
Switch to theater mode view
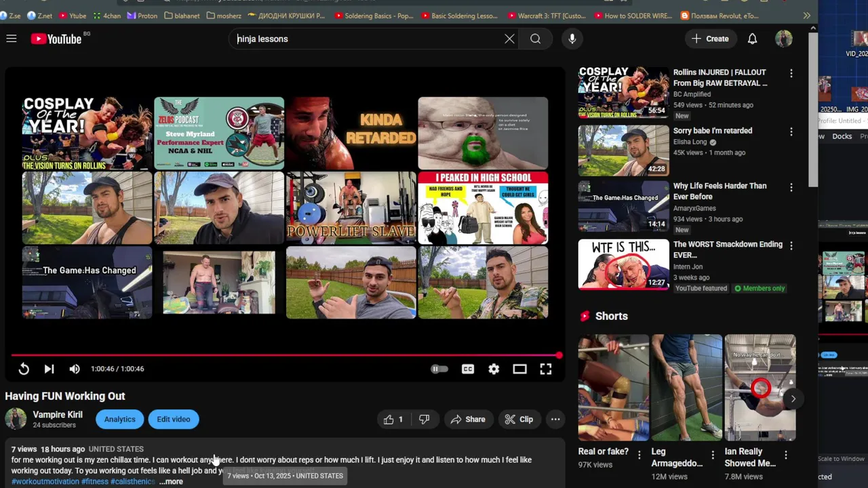point(519,369)
